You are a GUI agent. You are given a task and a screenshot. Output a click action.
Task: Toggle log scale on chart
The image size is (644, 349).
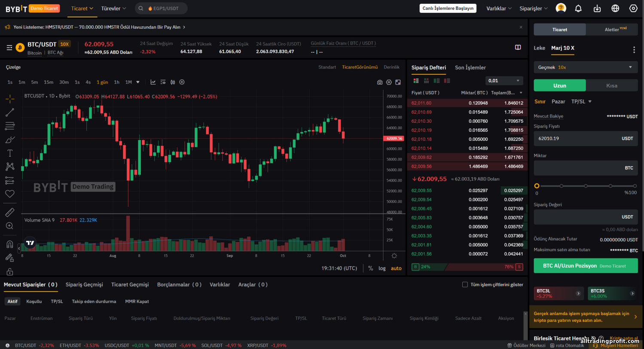[x=382, y=268]
